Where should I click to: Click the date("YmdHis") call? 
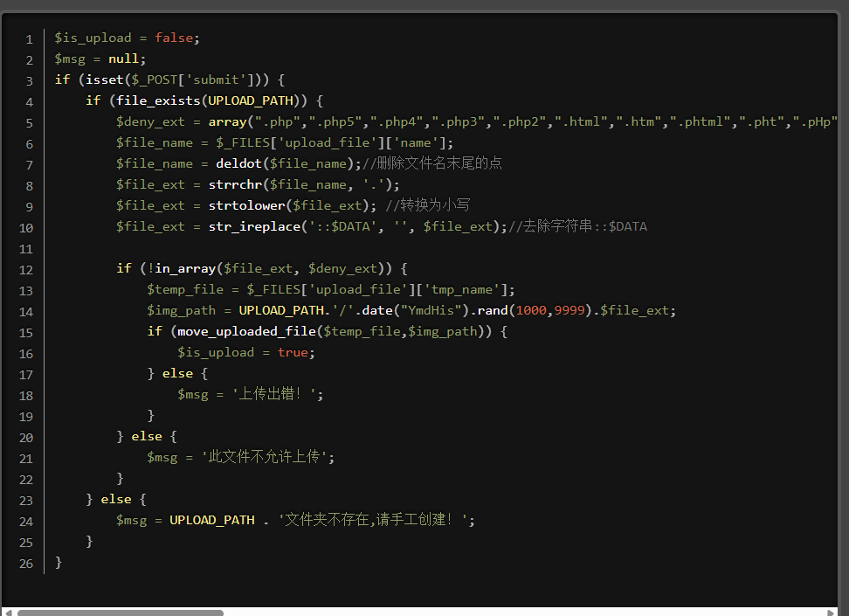click(x=415, y=310)
